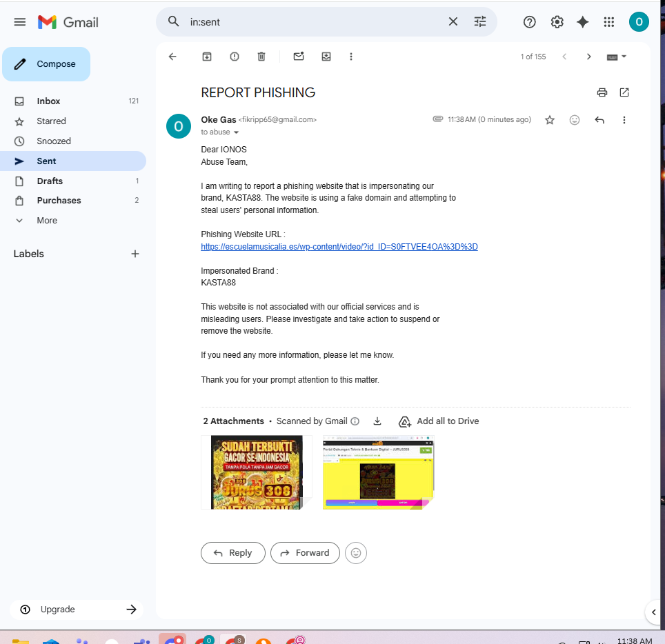Open the Starred folder
The image size is (665, 644).
click(73, 121)
